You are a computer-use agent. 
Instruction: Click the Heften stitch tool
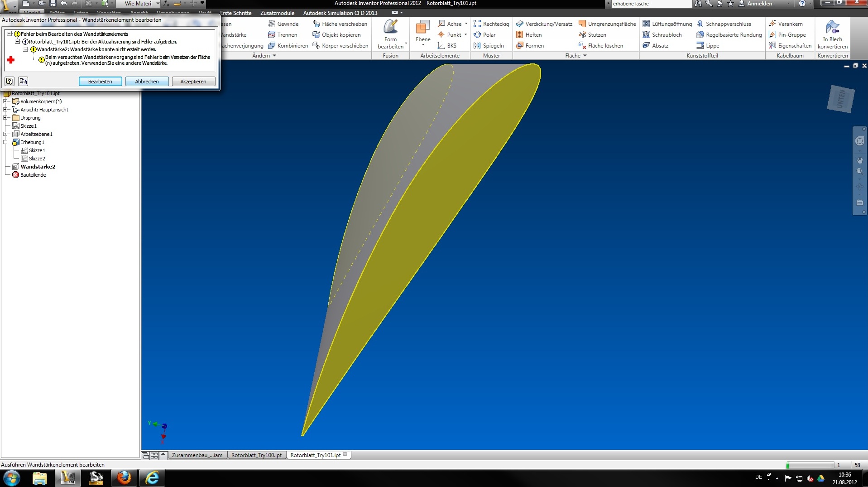pyautogui.click(x=529, y=34)
